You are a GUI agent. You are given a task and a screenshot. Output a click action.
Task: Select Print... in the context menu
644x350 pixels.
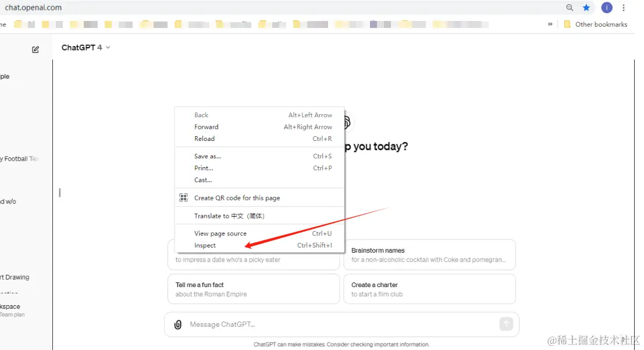(x=259, y=168)
